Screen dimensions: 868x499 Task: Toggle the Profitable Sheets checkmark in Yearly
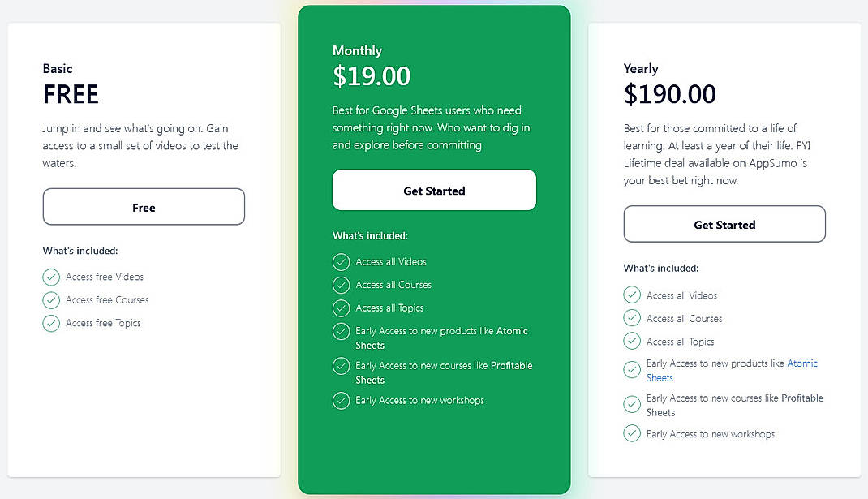click(632, 404)
